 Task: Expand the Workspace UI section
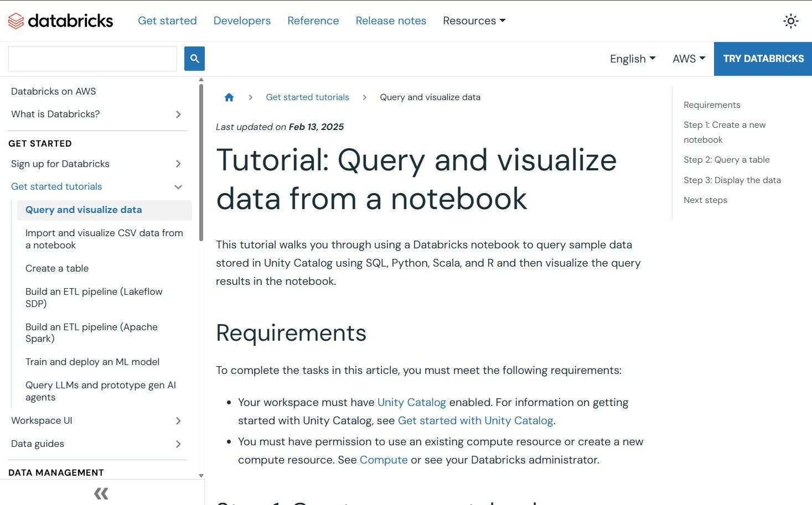click(x=178, y=421)
